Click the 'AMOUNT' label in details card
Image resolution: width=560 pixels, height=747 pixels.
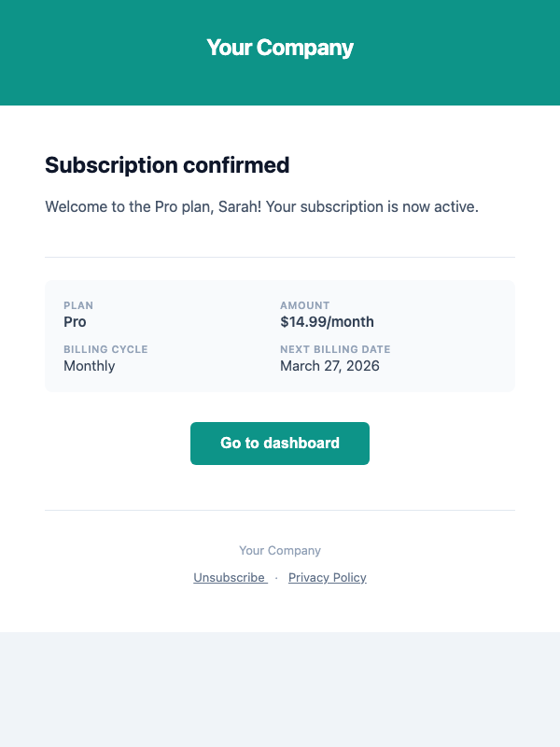click(304, 305)
